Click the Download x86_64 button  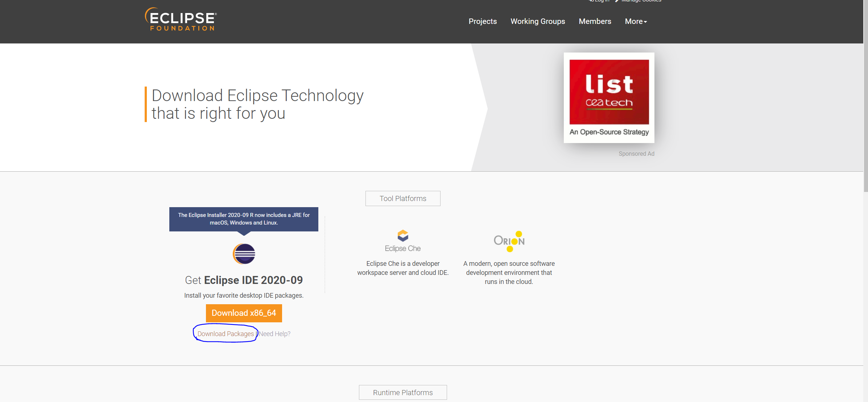pos(244,313)
